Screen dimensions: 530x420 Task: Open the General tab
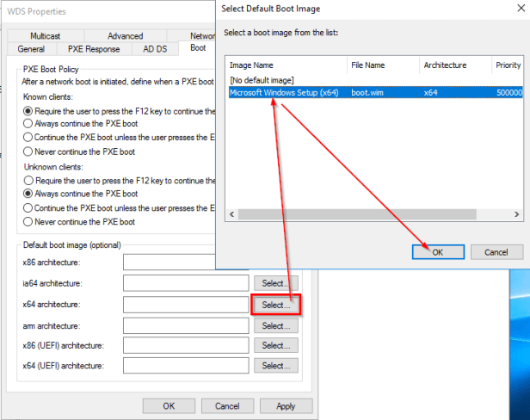click(31, 49)
